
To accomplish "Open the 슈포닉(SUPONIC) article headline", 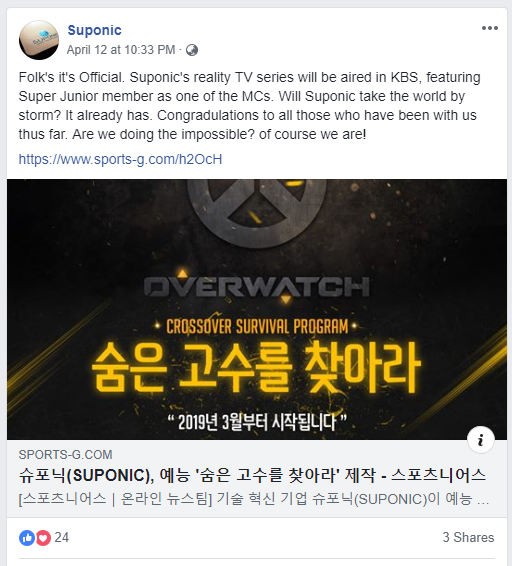I will click(252, 475).
